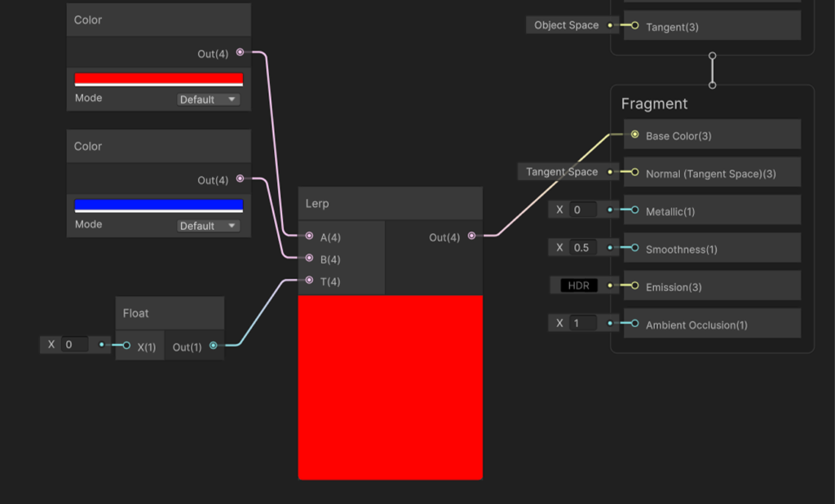Click the HDR button on the Emission input
835x504 pixels.
click(x=579, y=285)
